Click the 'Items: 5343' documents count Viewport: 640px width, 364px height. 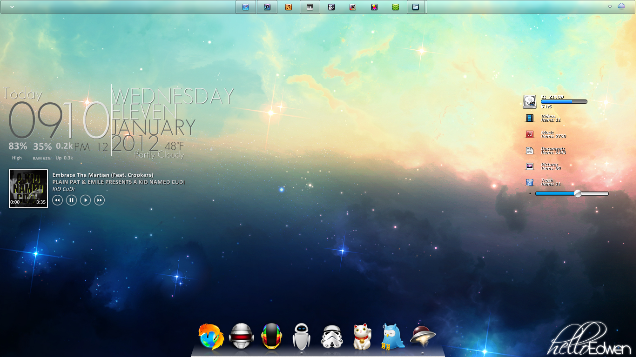553,152
